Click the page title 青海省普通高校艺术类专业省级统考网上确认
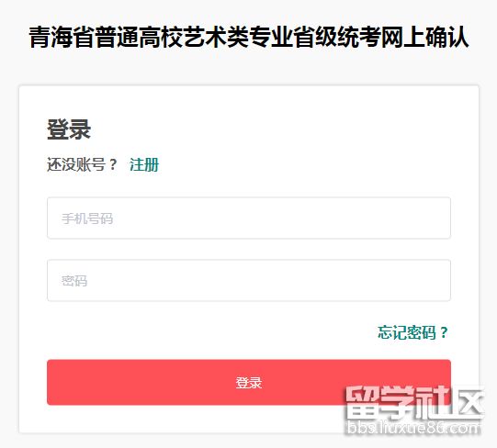 [249, 38]
